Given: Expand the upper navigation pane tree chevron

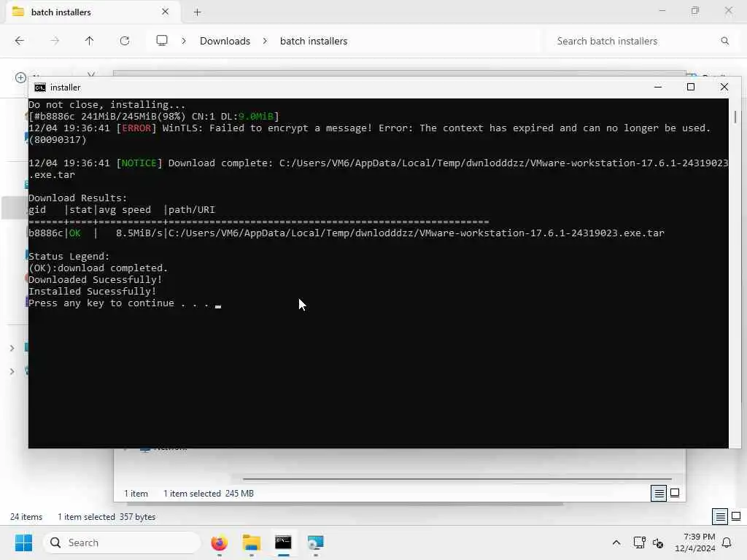Looking at the screenshot, I should click(12, 349).
